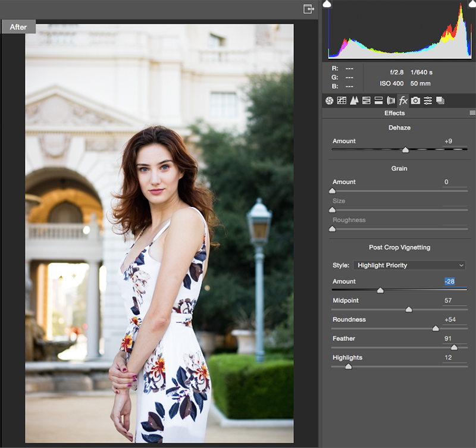The image size is (476, 448).
Task: Click the Post Crop Vignetting heading
Action: click(399, 248)
